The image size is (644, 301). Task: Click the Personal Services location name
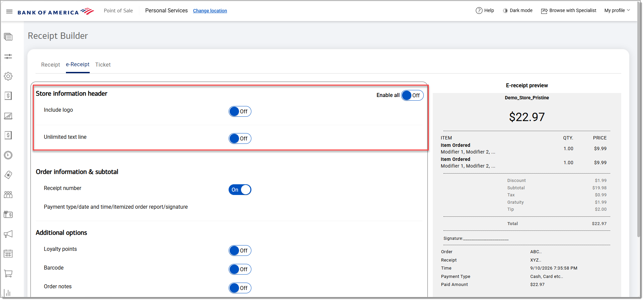[x=166, y=11]
